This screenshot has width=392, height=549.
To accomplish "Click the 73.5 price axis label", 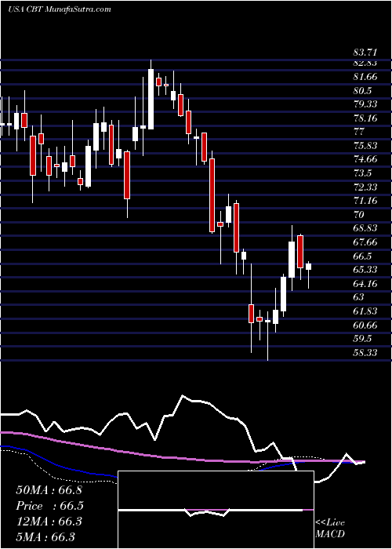I will tap(362, 173).
